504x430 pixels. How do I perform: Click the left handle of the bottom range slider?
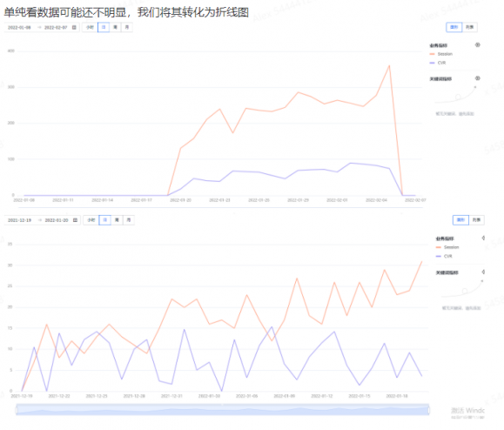pyautogui.click(x=17, y=410)
